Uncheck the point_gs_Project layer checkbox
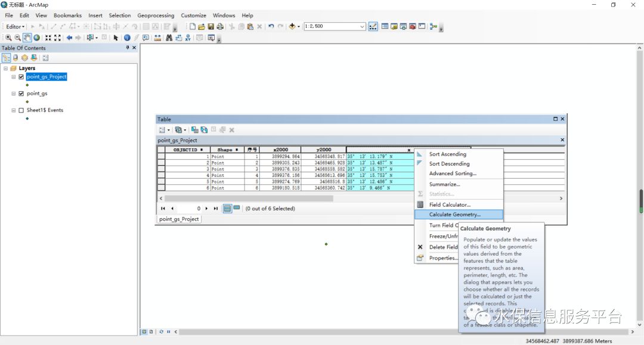Screen dimensions: 644x345 (x=21, y=77)
